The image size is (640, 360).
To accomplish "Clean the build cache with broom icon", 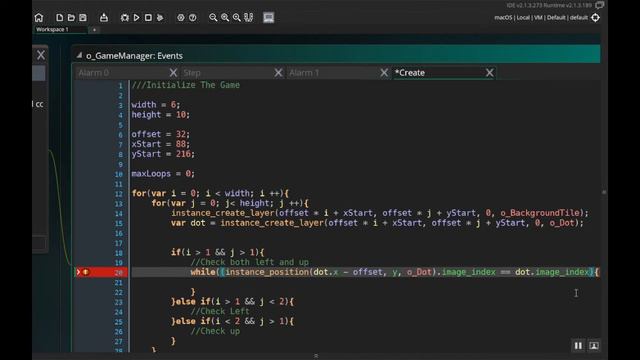I will [x=160, y=18].
